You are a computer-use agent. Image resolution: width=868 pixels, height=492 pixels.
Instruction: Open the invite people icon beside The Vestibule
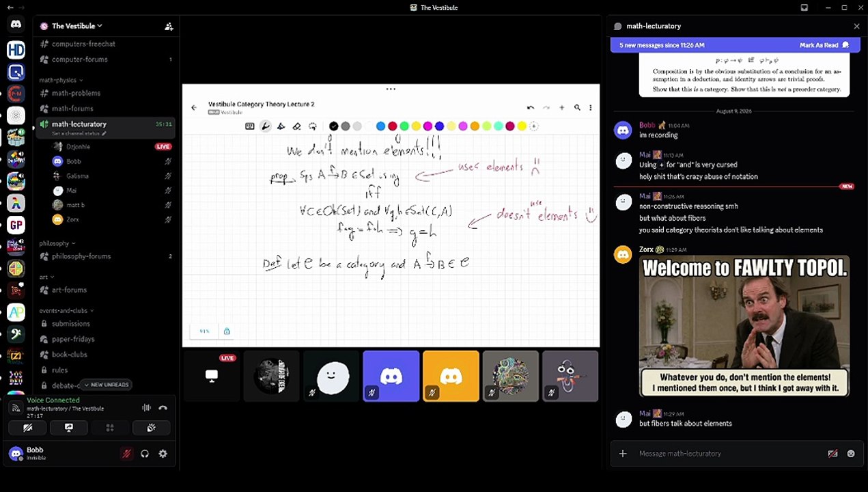tap(169, 26)
